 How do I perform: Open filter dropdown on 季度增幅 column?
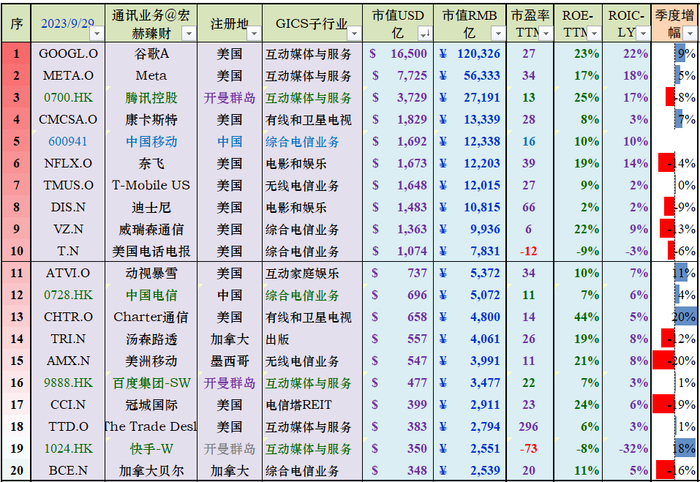[690, 33]
